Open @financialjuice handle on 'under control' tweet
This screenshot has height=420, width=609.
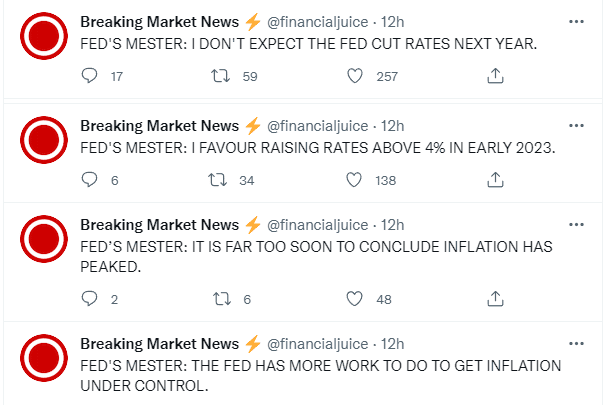[317, 344]
